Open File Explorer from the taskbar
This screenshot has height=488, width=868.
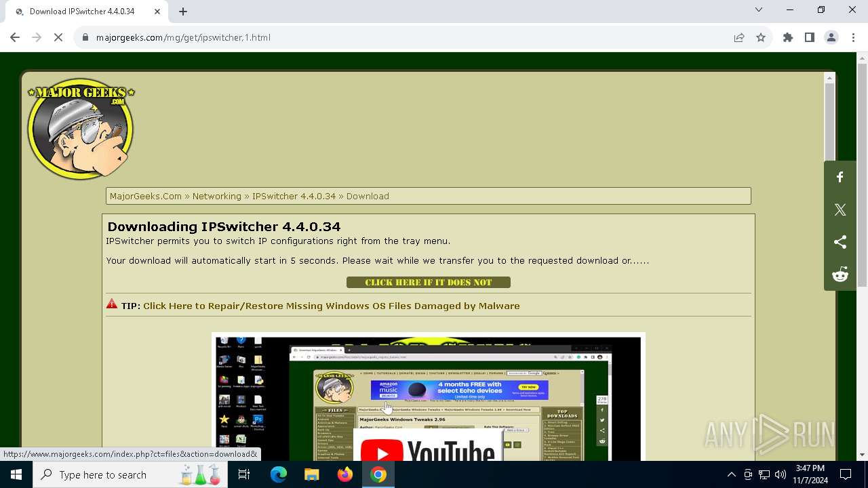(x=311, y=474)
